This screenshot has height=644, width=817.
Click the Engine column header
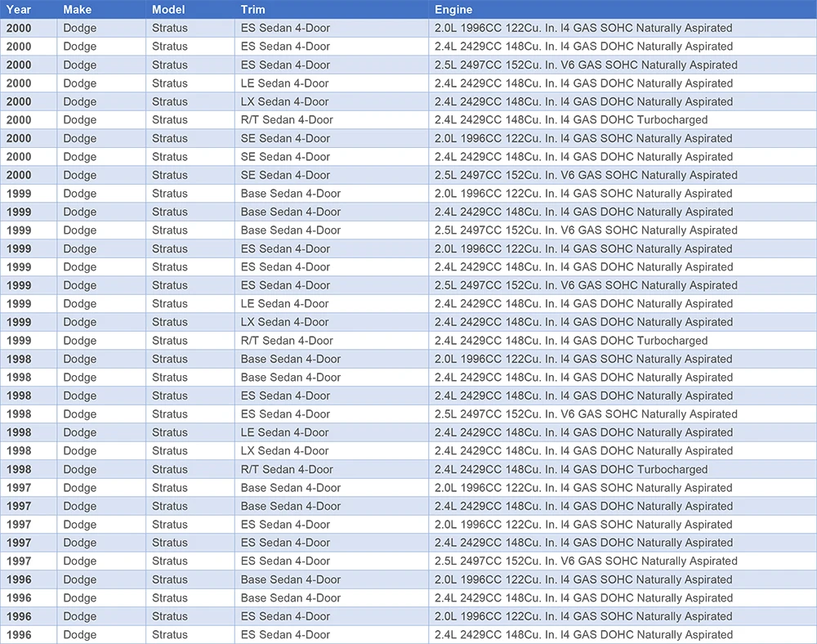tap(623, 9)
